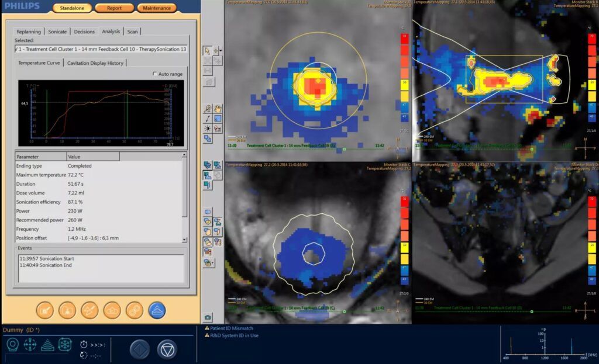Click the zoom magnifier tool
Viewport: 599px width, 364px height.
coord(208,109)
